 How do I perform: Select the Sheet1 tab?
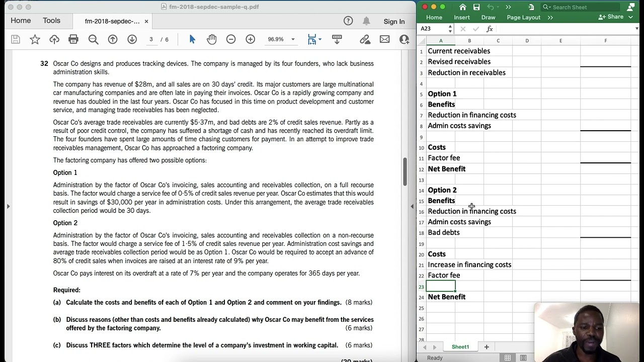click(460, 347)
